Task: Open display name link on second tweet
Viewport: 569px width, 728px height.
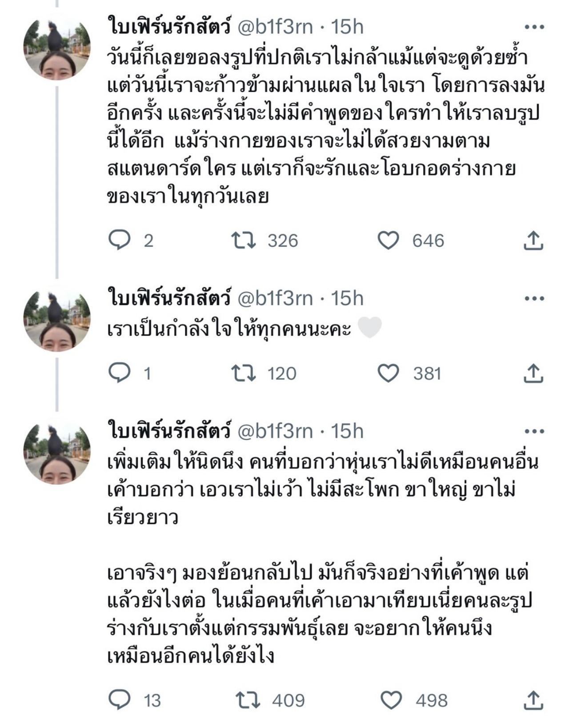Action: 169,298
